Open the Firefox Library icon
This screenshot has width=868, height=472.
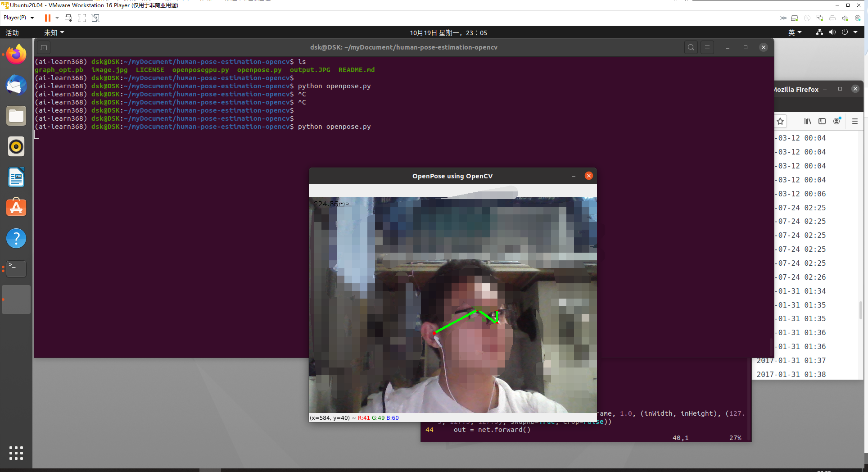point(807,121)
